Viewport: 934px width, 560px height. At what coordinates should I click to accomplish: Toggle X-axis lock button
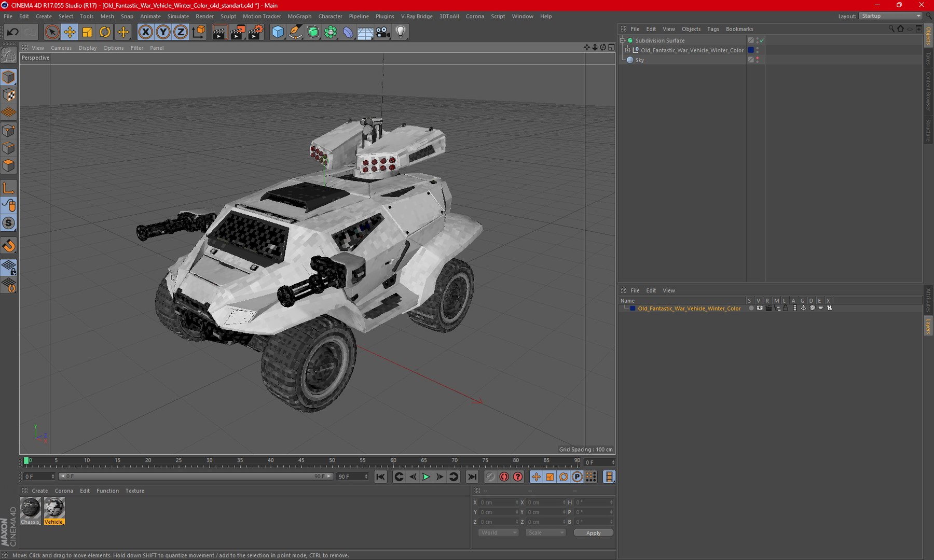(x=146, y=32)
